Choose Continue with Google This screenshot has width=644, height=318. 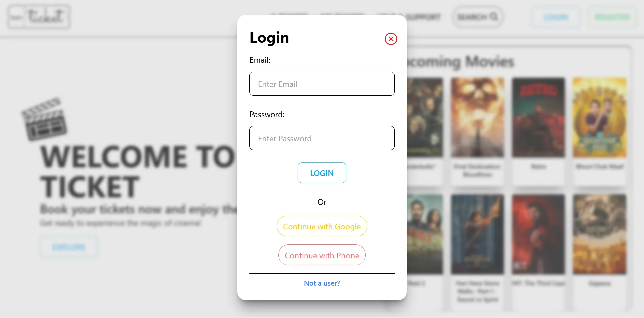click(x=322, y=226)
